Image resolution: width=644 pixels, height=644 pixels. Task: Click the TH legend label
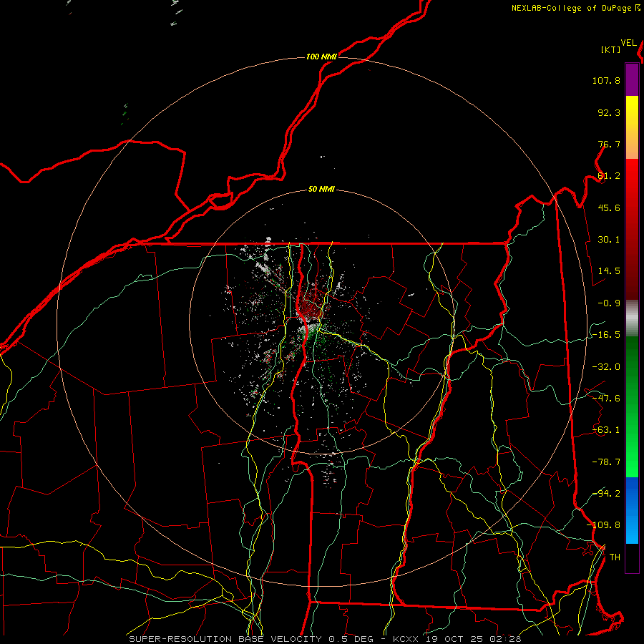point(615,557)
